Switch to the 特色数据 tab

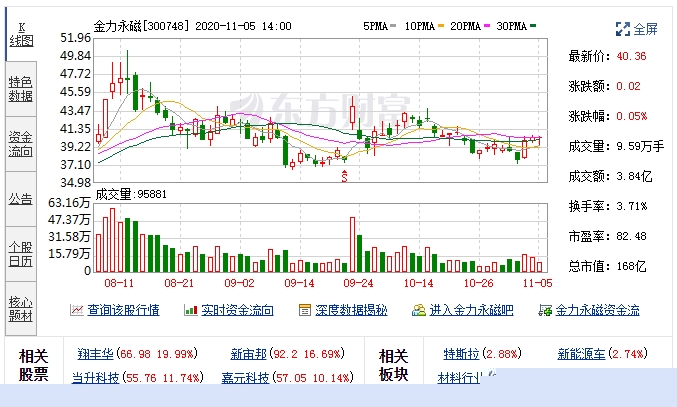(20, 89)
